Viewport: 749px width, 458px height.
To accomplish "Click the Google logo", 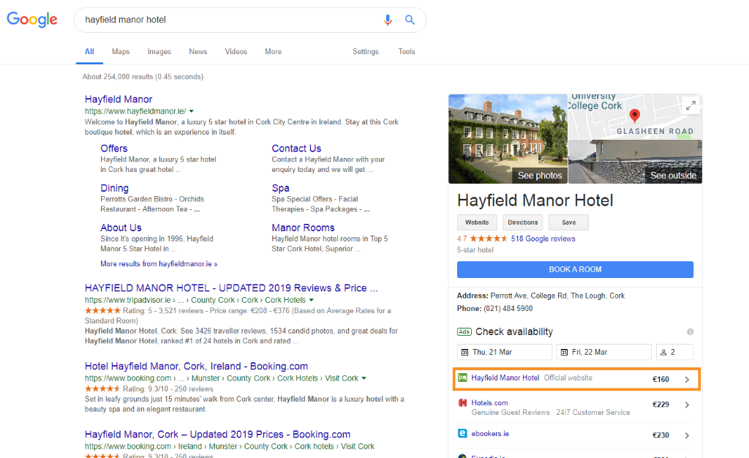I will [x=32, y=20].
